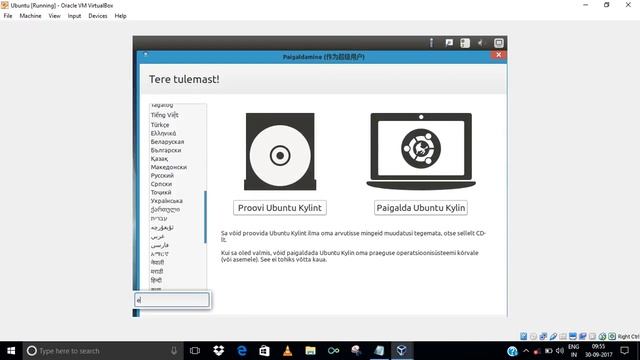Click the optical disk status icon
Screen dimensions: 640x360
point(533,336)
